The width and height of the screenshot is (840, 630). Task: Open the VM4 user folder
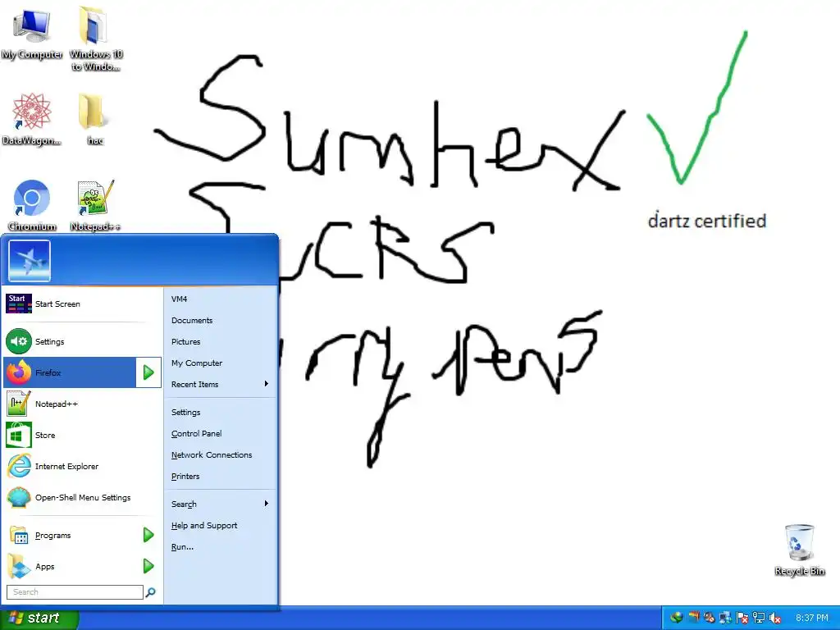[x=220, y=299]
